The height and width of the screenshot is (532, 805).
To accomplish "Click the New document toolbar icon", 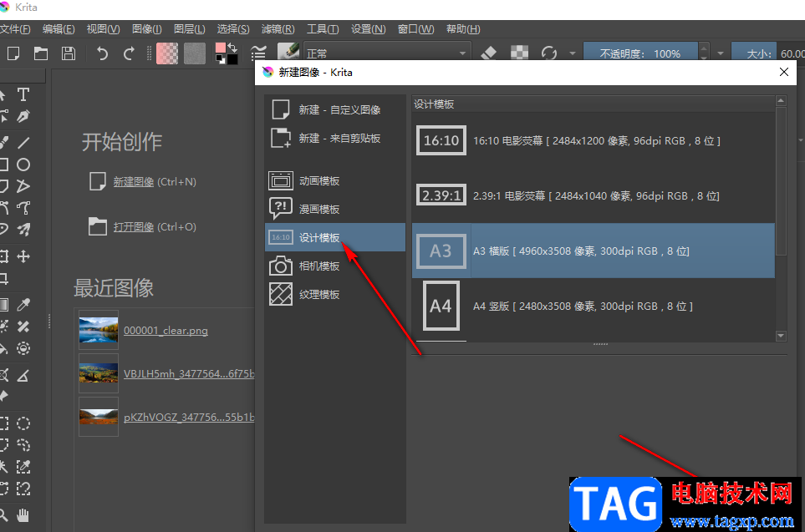I will tap(14, 53).
